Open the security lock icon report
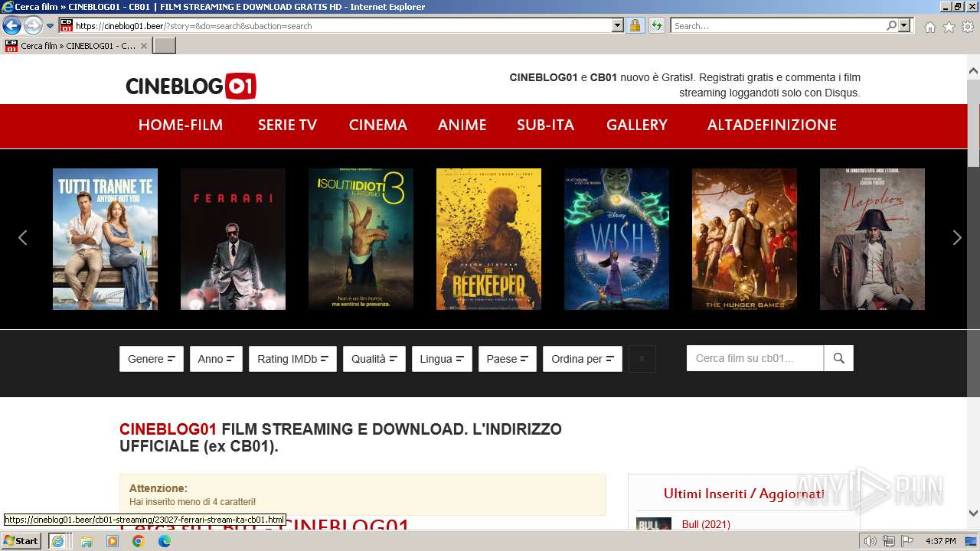 point(635,25)
